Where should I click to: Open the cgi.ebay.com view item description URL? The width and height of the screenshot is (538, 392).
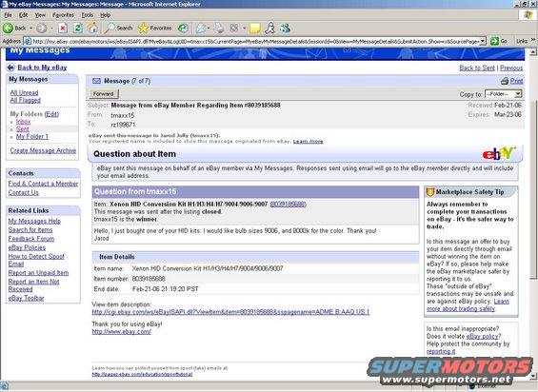pyautogui.click(x=230, y=312)
